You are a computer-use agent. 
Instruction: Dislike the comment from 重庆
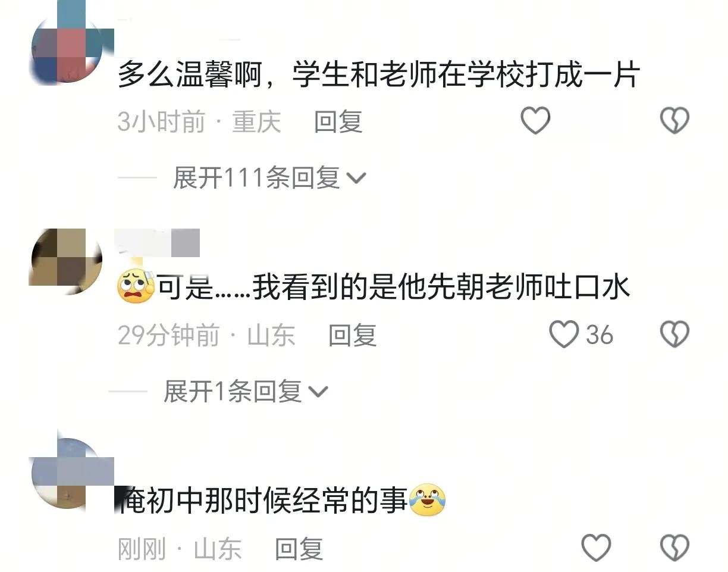pyautogui.click(x=675, y=121)
